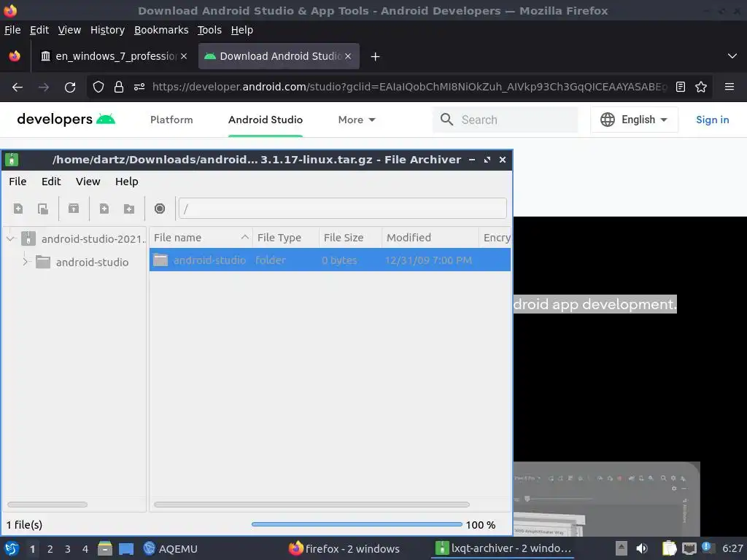The height and width of the screenshot is (560, 747).
Task: Open Edit menu in File Archiver
Action: pos(51,182)
